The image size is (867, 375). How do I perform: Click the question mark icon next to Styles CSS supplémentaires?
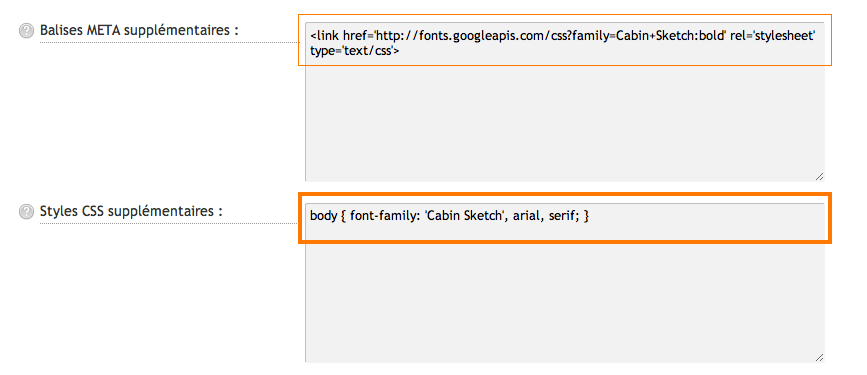coord(26,212)
